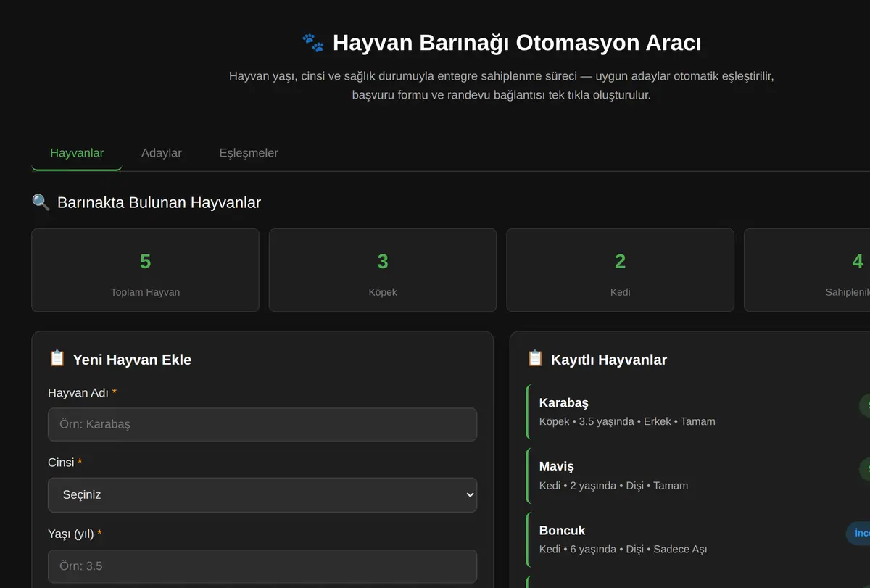Select the Toplam Hayvan stat card
This screenshot has height=588, width=870.
click(x=145, y=270)
